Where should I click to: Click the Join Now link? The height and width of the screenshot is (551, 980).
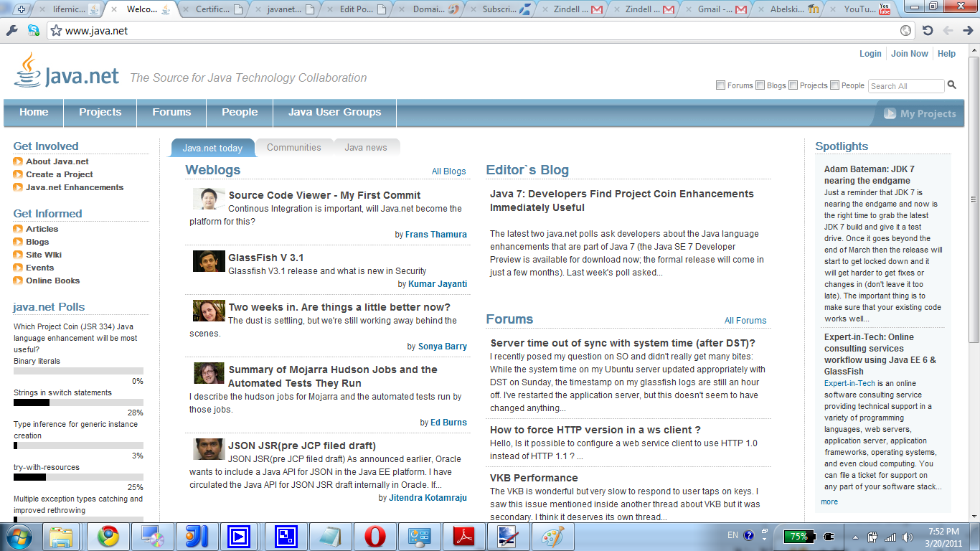pos(910,54)
